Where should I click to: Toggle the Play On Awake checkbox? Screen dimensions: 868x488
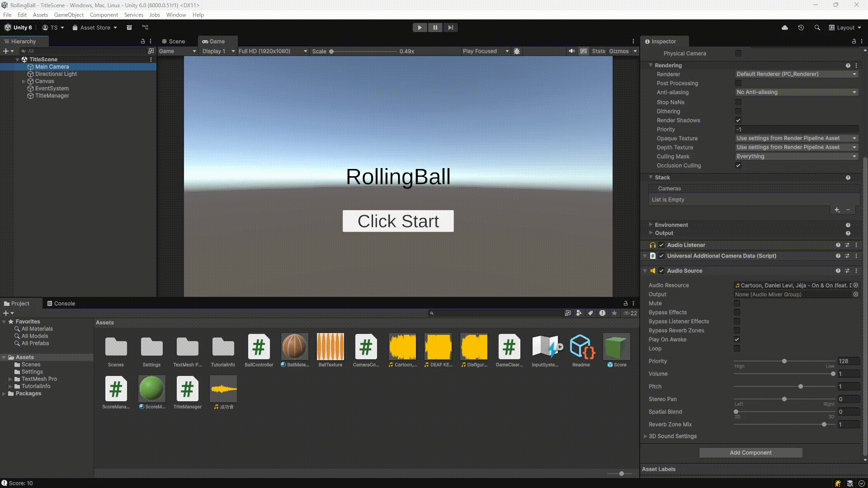[737, 339]
